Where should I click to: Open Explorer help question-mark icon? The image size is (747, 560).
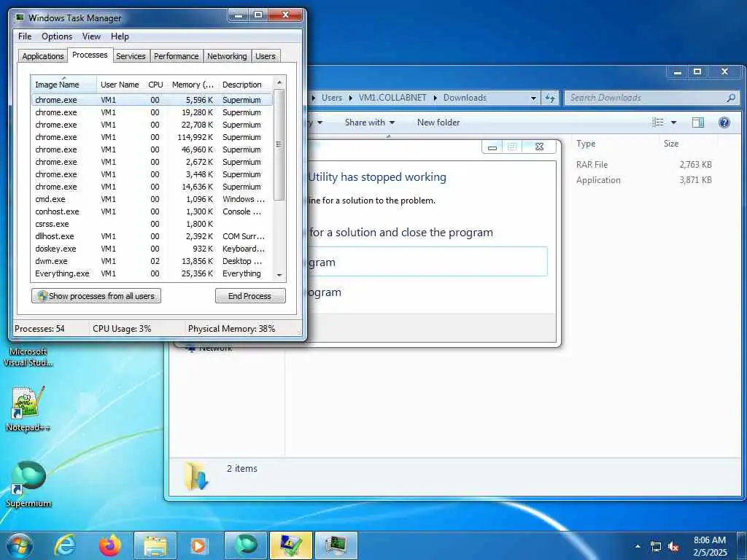pyautogui.click(x=724, y=122)
